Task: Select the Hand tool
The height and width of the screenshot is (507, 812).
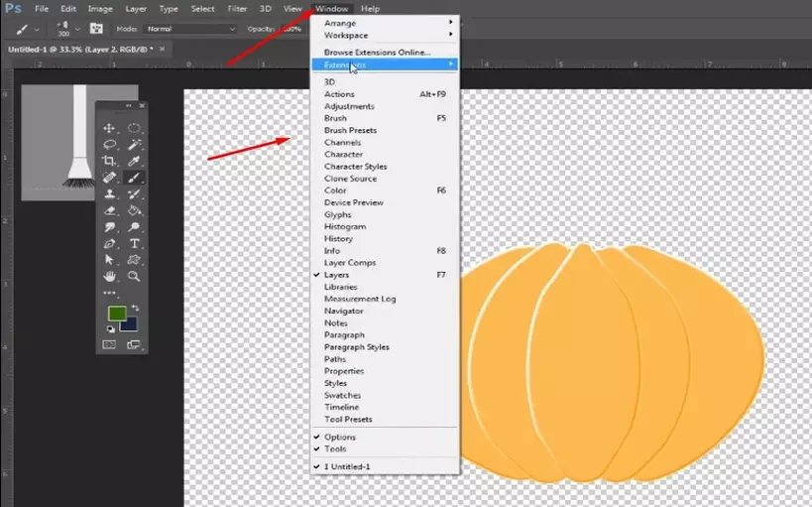Action: pyautogui.click(x=109, y=276)
